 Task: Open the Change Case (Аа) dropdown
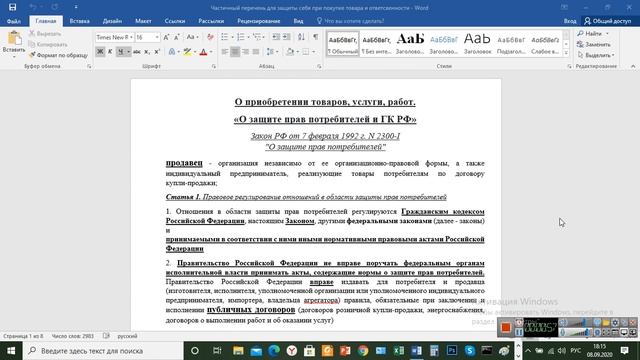[192, 37]
